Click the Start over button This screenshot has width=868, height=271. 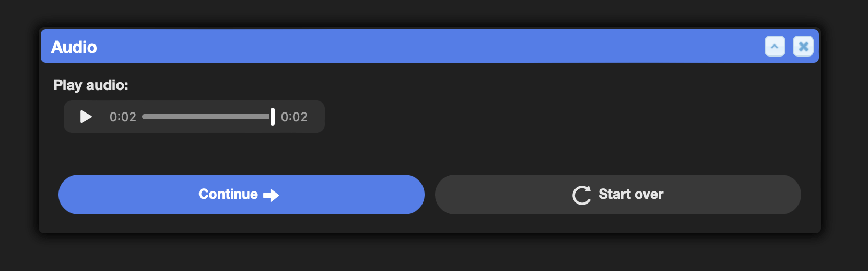618,195
